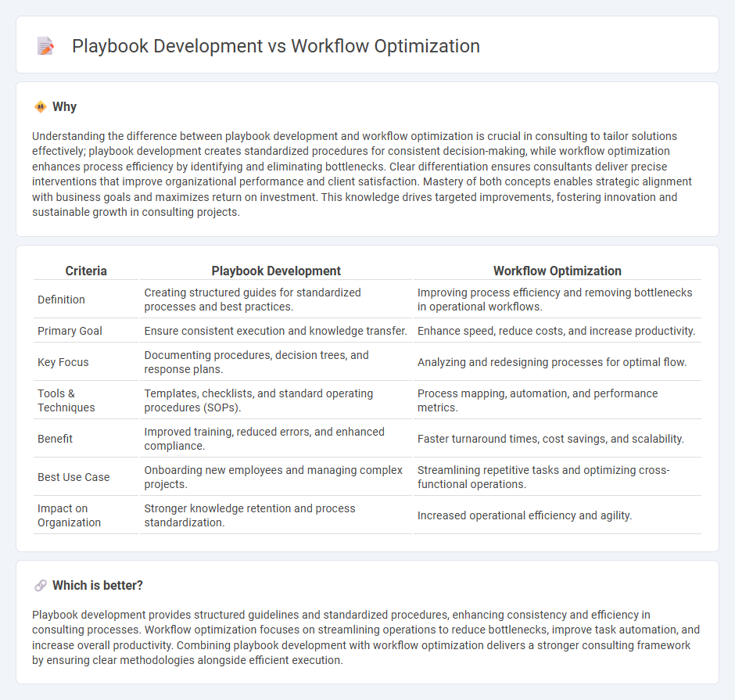
Task: Select the Key Focus row label
Action: (x=63, y=362)
